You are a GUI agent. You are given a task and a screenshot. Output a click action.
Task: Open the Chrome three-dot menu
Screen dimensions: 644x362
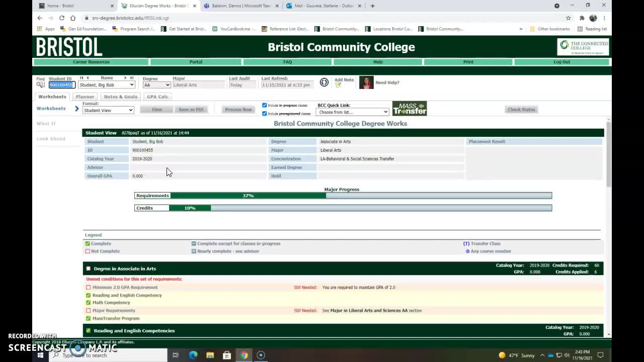(x=604, y=18)
